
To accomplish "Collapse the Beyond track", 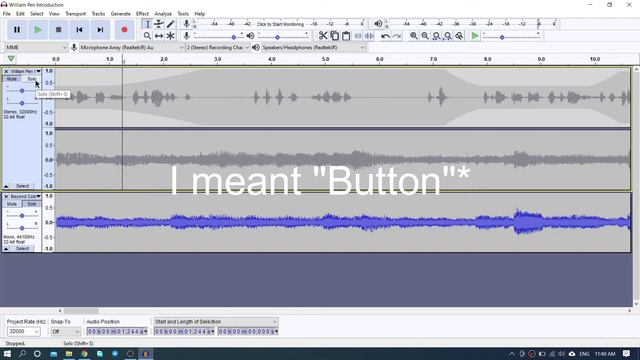I will (x=6, y=249).
